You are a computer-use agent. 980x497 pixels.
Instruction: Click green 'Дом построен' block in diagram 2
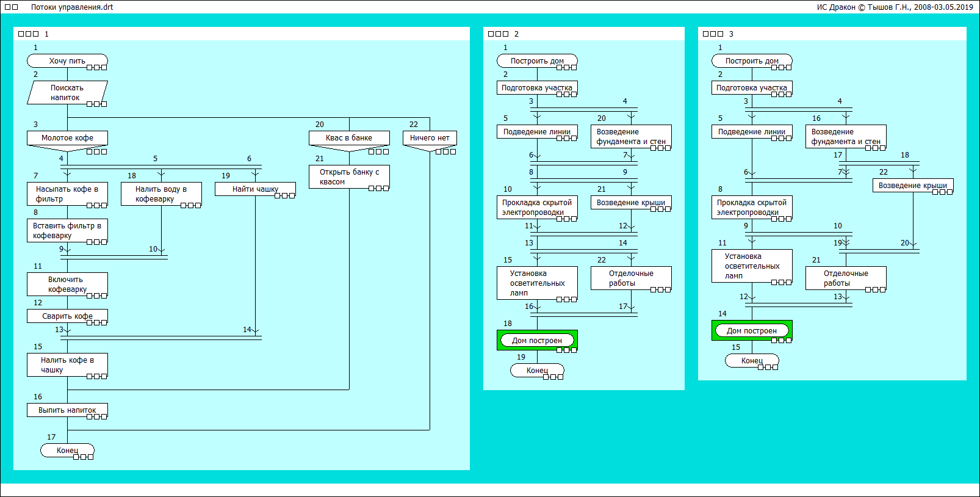tap(537, 340)
